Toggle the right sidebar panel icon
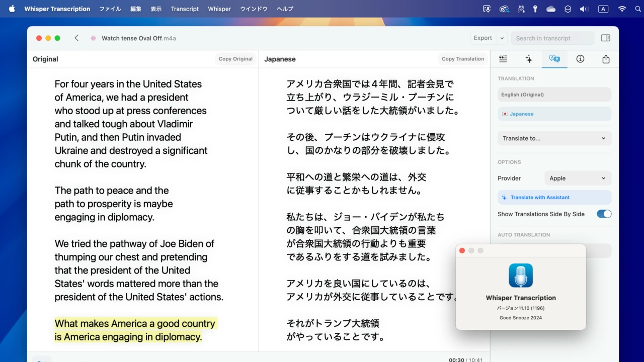Image resolution: width=644 pixels, height=362 pixels. coord(606,38)
